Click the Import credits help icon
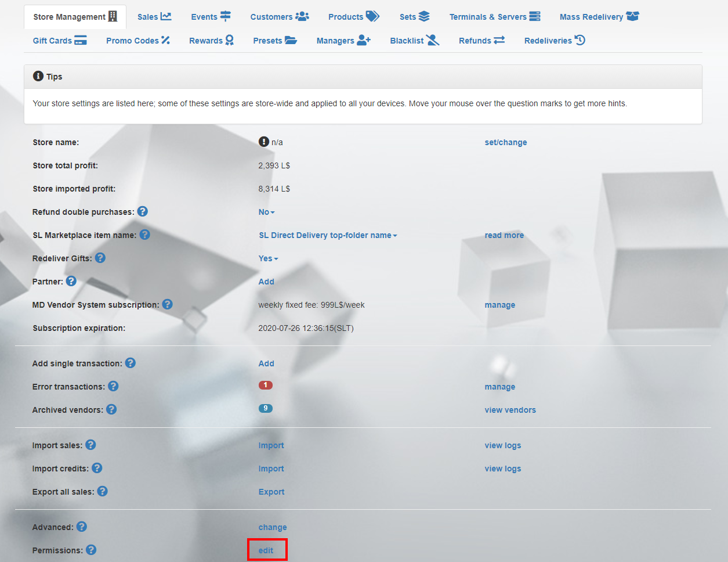Screen dimensions: 728x562 [x=97, y=468]
